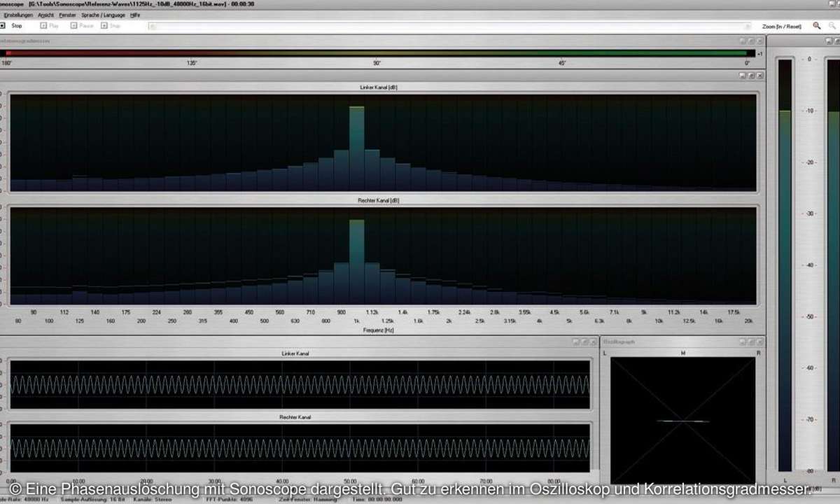Close the Oszillograph panel

(759, 342)
